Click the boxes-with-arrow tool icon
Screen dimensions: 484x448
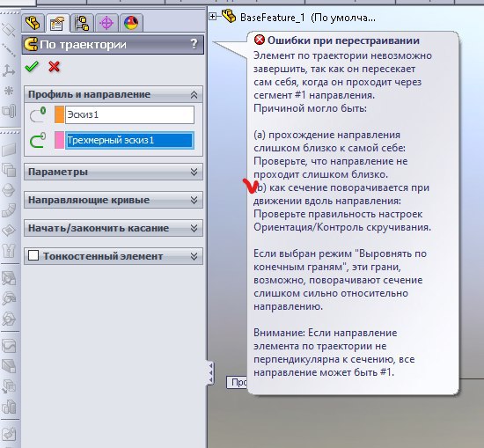pyautogui.click(x=9, y=386)
